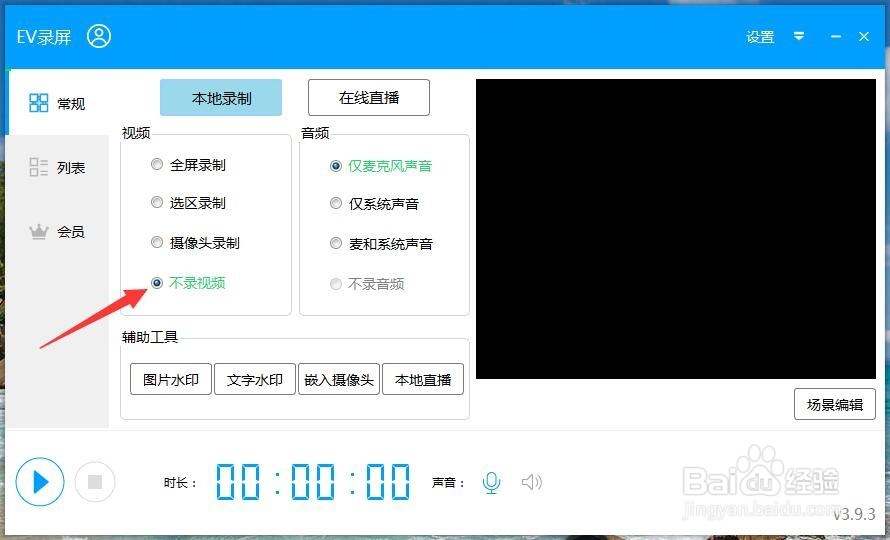
Task: Switch to the 列表 sidebar tab
Action: click(57, 167)
